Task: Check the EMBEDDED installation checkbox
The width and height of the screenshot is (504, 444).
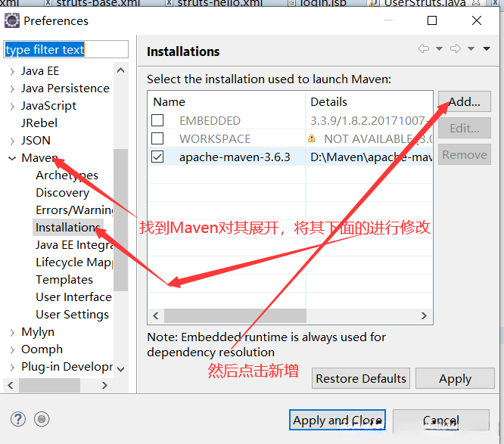Action: tap(157, 120)
